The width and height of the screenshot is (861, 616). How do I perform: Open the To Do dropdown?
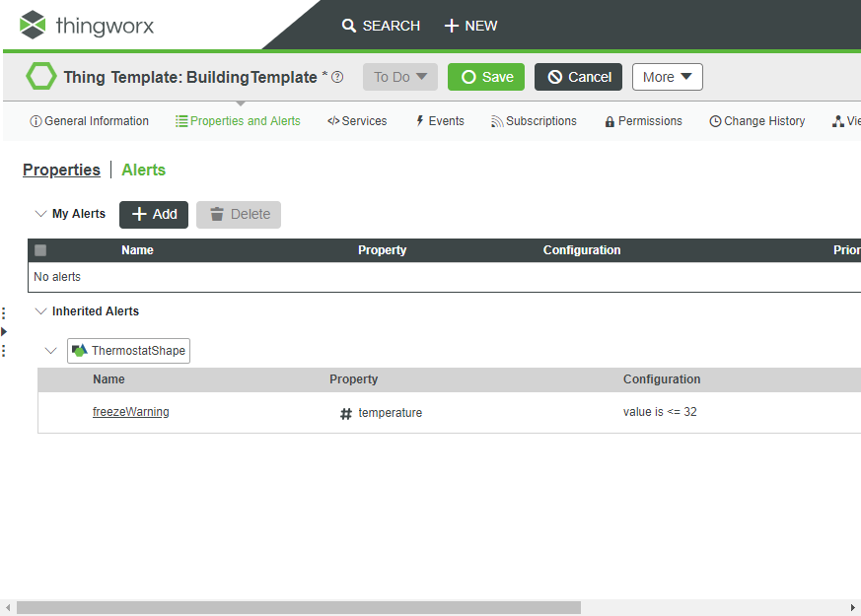tap(400, 77)
